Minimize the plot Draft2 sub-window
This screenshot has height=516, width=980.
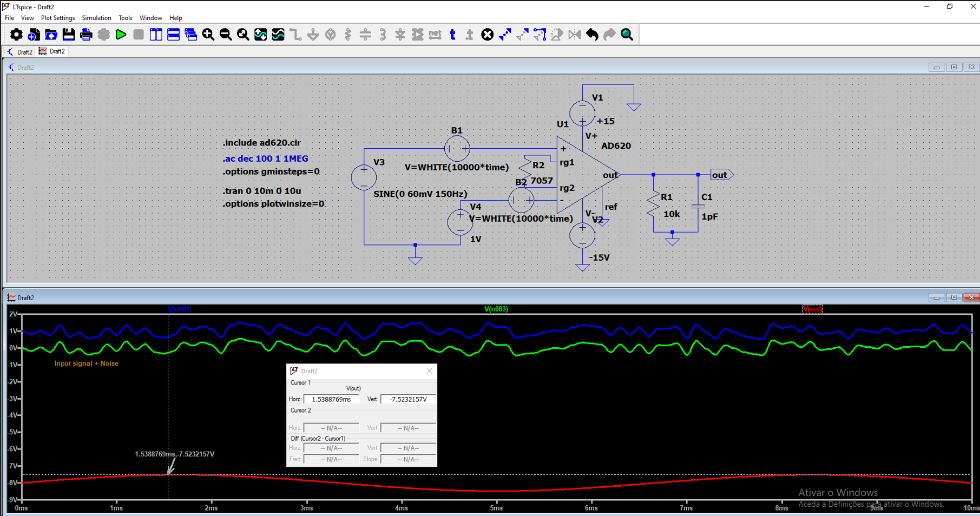(936, 297)
